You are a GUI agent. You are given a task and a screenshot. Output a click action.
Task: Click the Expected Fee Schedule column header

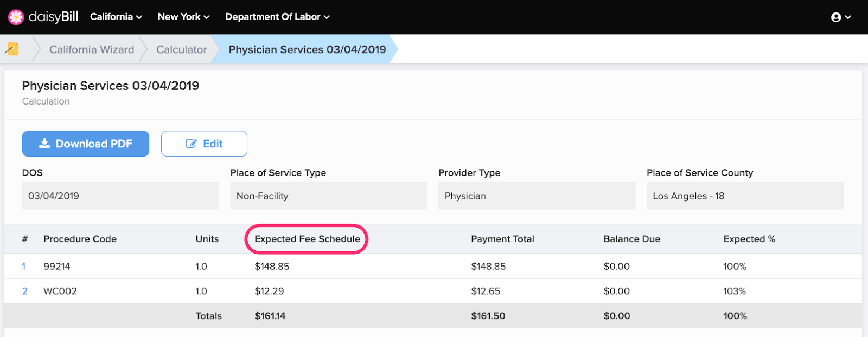[307, 239]
